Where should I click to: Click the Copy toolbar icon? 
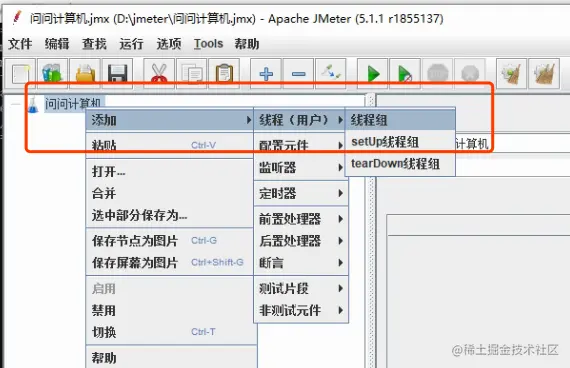pos(192,73)
